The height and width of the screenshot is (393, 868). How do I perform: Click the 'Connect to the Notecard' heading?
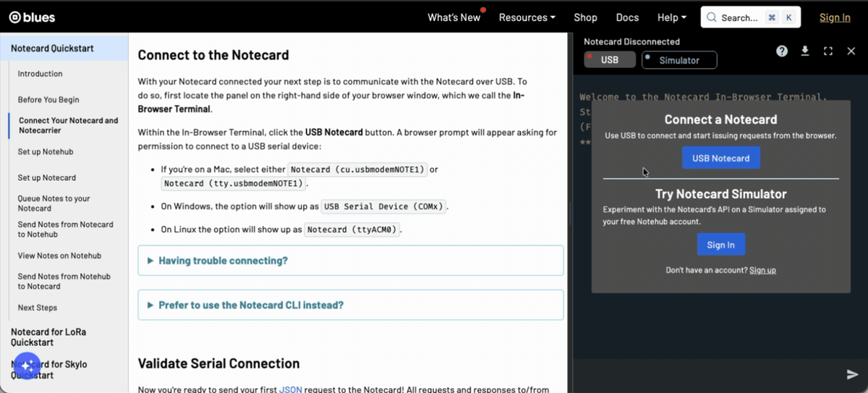point(213,55)
